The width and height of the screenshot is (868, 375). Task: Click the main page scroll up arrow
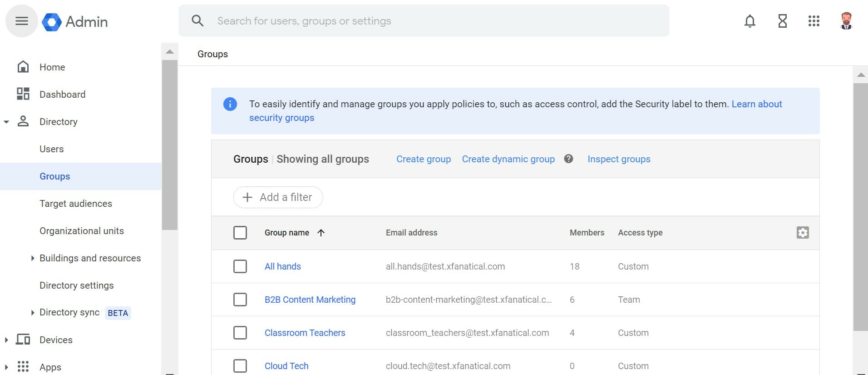(x=861, y=75)
